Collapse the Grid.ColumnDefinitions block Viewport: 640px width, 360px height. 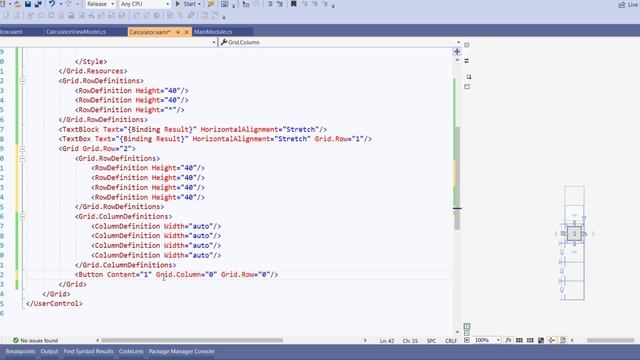tap(22, 216)
